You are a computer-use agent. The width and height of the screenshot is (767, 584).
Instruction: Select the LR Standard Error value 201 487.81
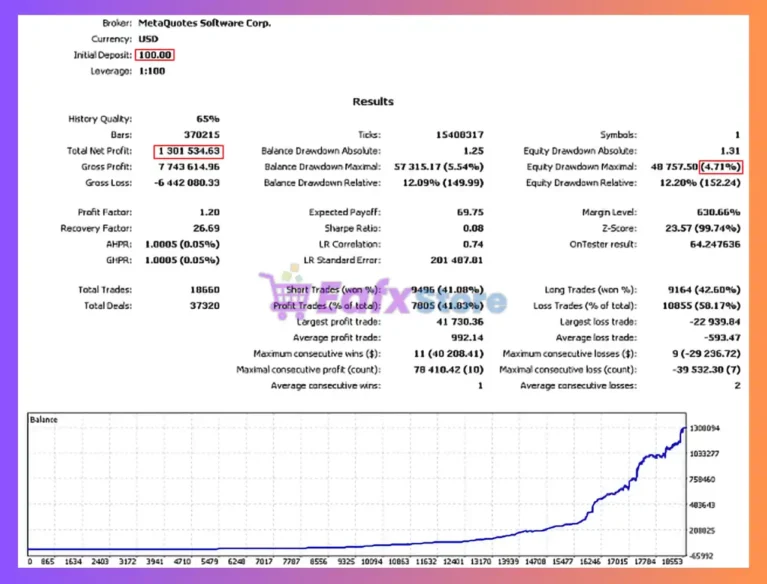pyautogui.click(x=457, y=260)
